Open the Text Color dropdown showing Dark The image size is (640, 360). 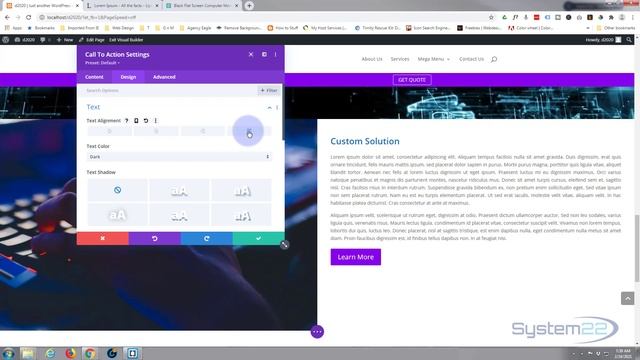click(179, 157)
